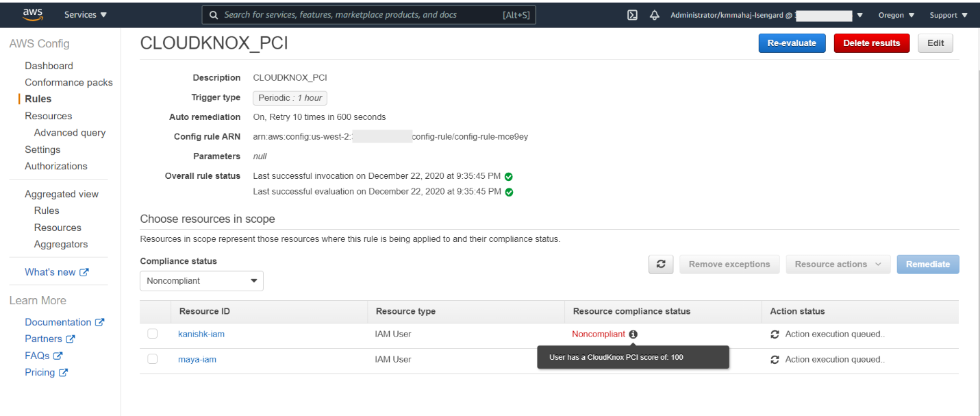The image size is (980, 416).
Task: Click external link icon beside Documentation
Action: [100, 322]
